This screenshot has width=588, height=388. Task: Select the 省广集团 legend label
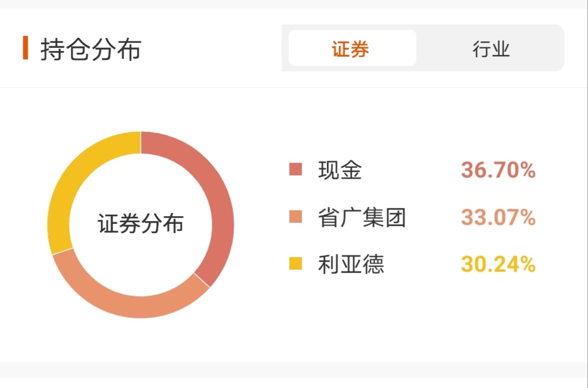[362, 217]
